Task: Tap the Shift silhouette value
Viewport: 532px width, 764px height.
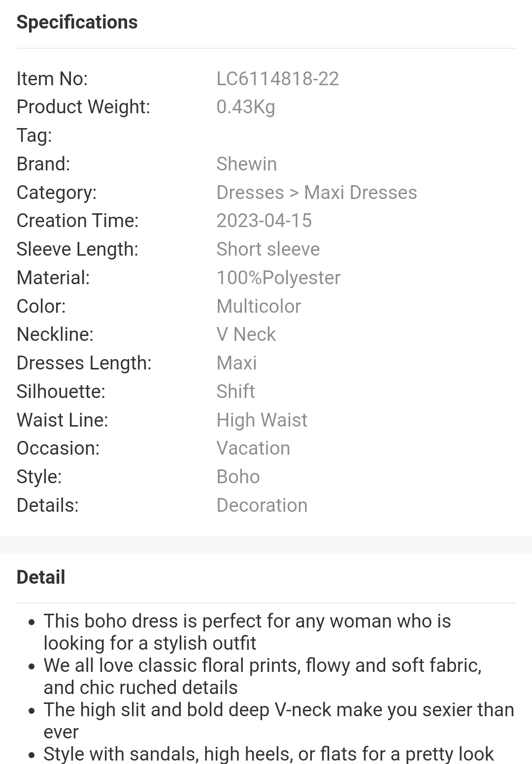Action: pyautogui.click(x=235, y=392)
